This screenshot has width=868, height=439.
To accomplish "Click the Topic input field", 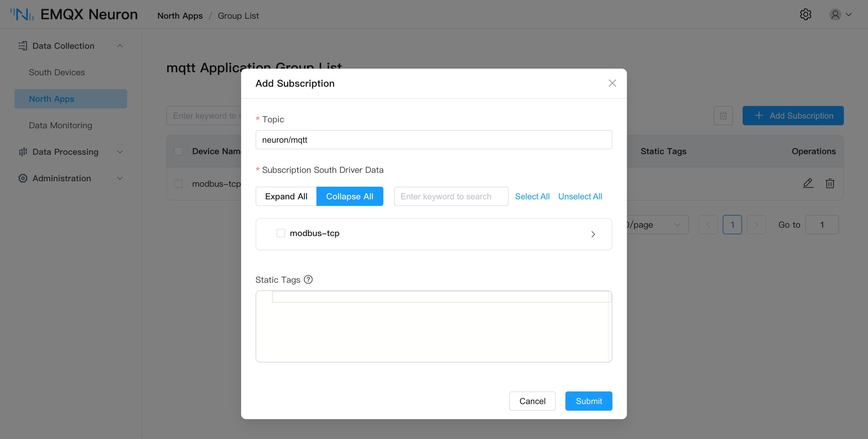I will click(x=434, y=140).
